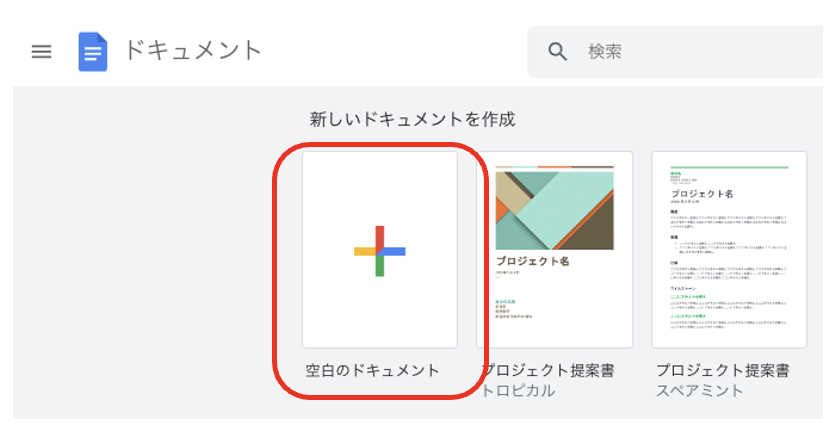Click the プロジェクト名 heading in Spearmint template
The width and height of the screenshot is (834, 428).
[702, 194]
